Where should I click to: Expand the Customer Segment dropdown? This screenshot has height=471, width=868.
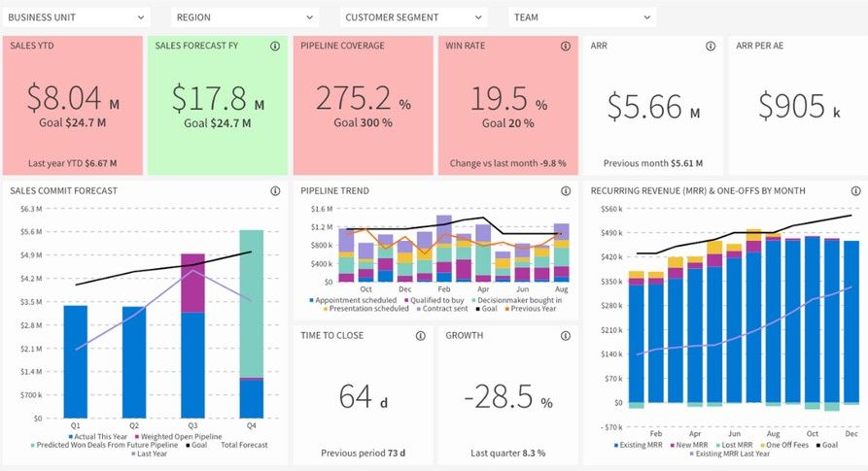coord(413,17)
